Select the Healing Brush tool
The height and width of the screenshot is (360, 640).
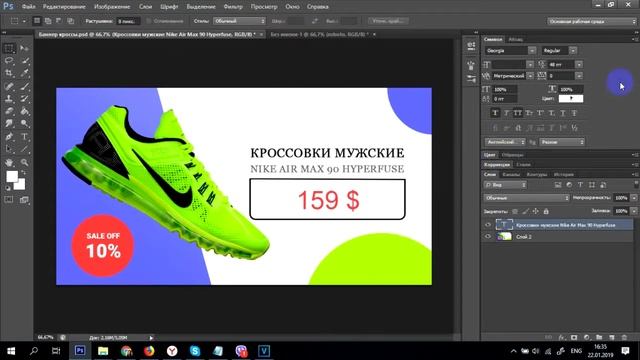9,86
